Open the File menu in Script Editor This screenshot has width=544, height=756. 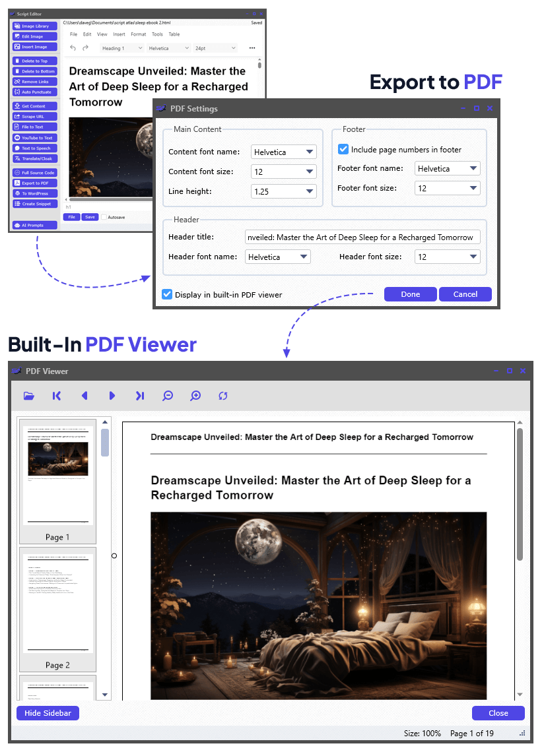pos(73,34)
